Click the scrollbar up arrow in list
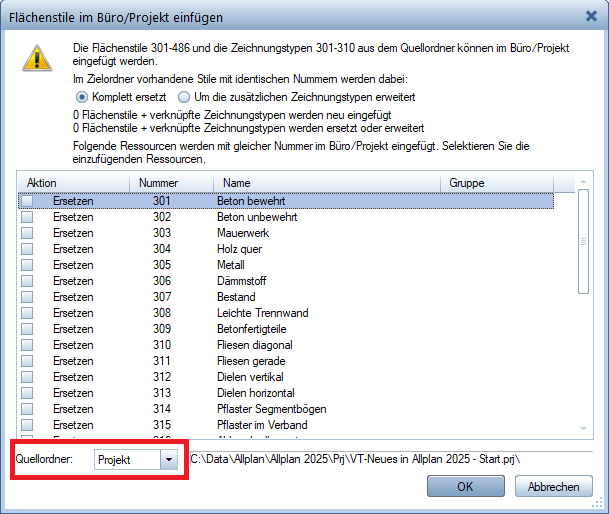Viewport: 609px width, 514px height. (x=583, y=181)
